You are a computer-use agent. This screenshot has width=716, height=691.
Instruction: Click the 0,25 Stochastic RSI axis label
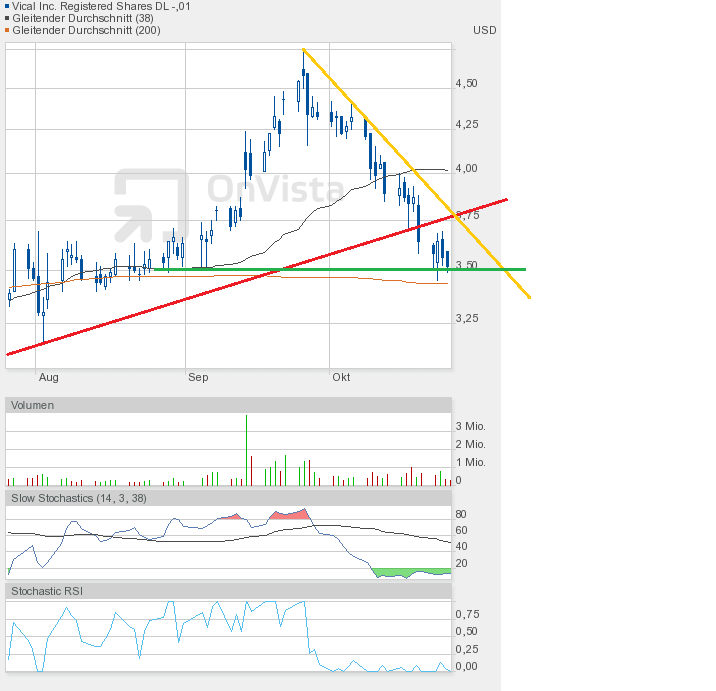tap(467, 649)
